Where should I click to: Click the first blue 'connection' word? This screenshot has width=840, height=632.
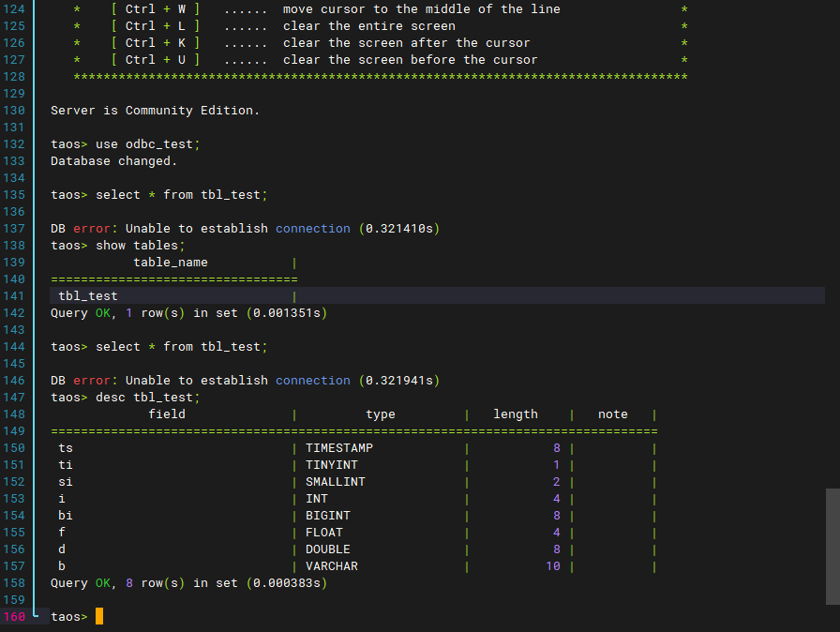[313, 229]
